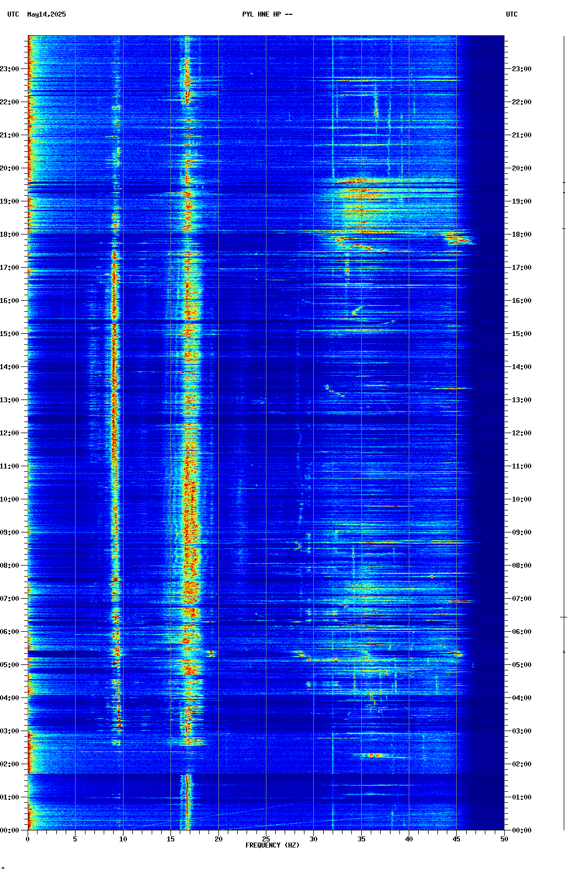Pick "20:00" on the right time axis
The height and width of the screenshot is (874, 588).
coord(522,168)
